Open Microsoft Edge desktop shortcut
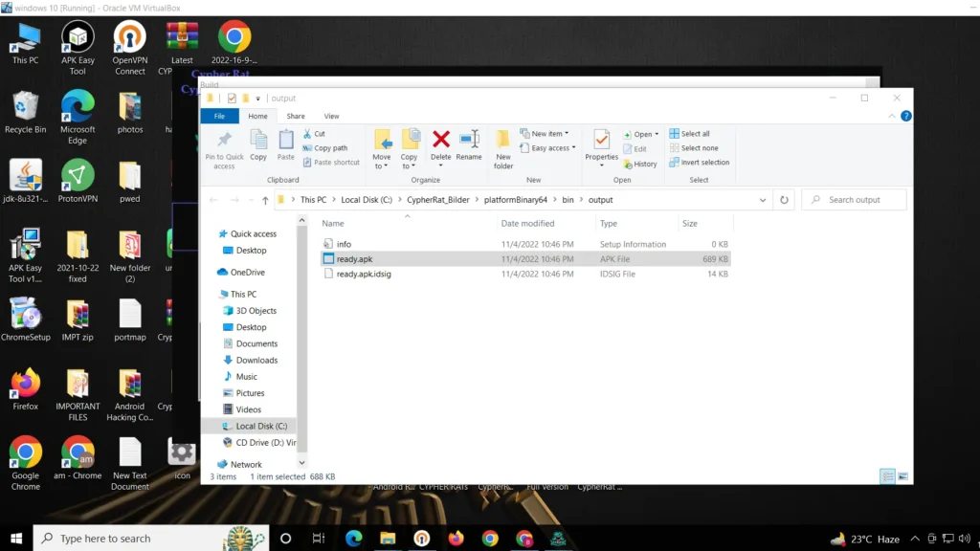This screenshot has height=551, width=980. 78,118
